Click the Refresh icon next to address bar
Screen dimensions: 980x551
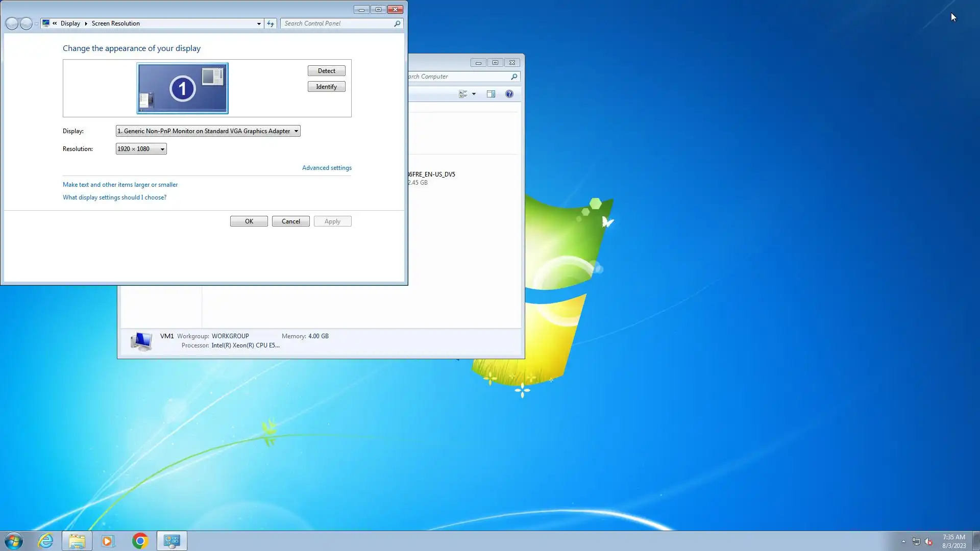tap(271, 23)
